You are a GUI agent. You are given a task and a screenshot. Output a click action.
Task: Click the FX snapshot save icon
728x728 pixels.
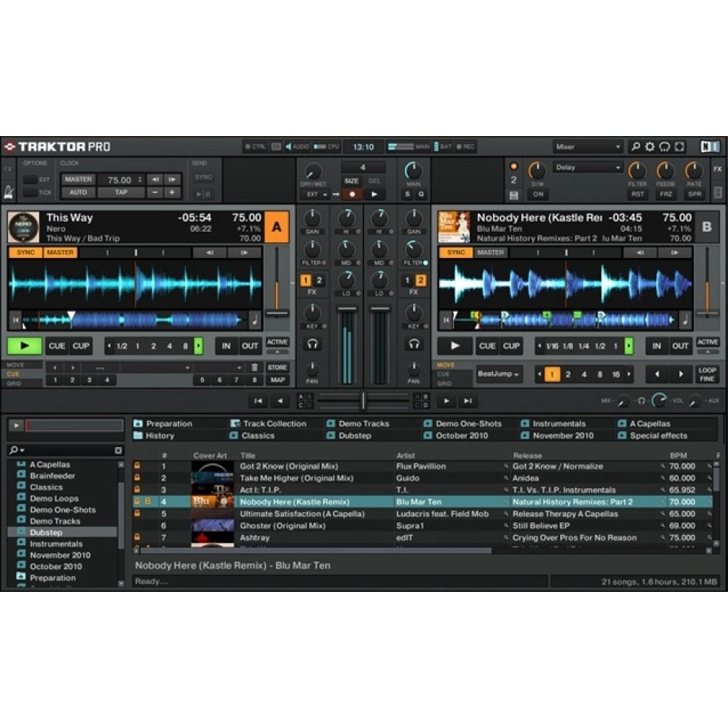[x=514, y=195]
